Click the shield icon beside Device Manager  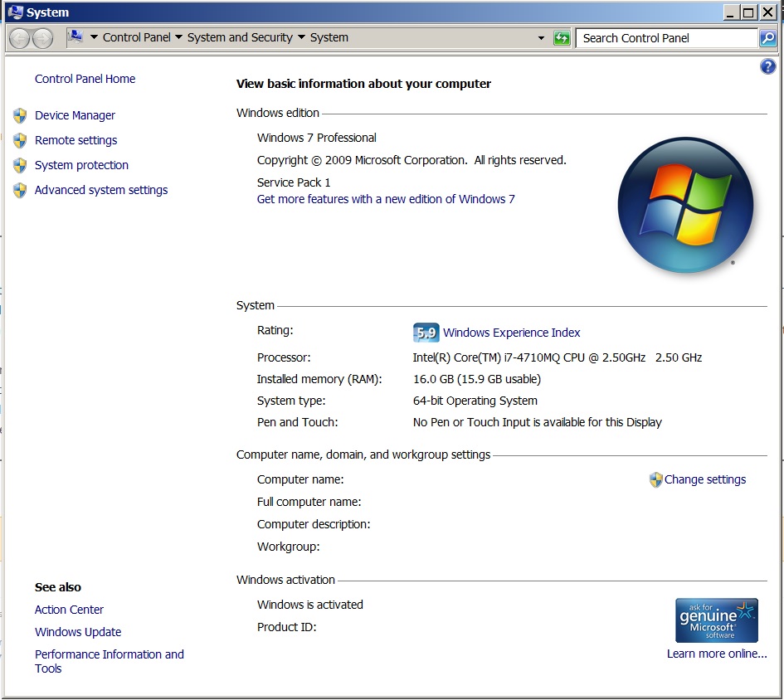(20, 115)
